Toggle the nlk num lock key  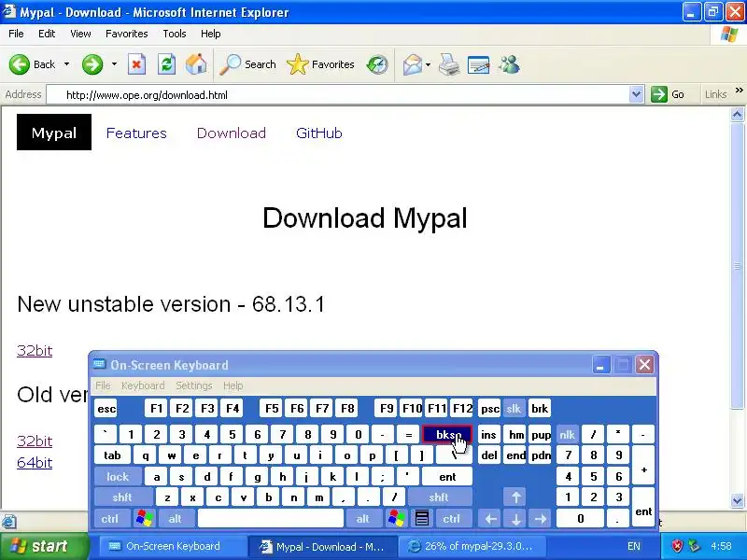tap(567, 434)
